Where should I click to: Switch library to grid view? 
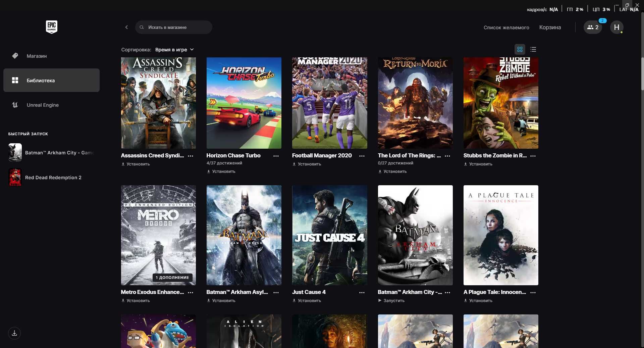coord(520,49)
